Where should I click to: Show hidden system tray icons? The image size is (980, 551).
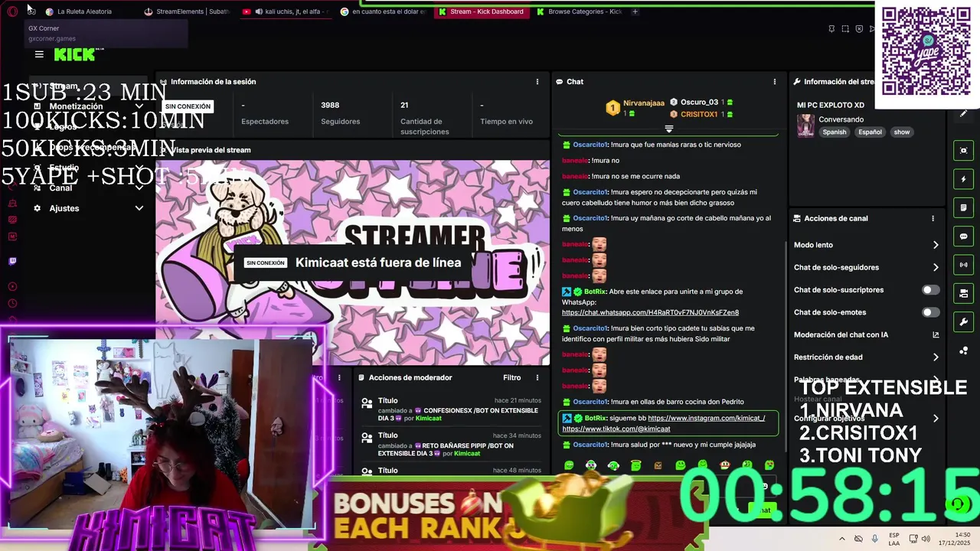[x=842, y=539]
